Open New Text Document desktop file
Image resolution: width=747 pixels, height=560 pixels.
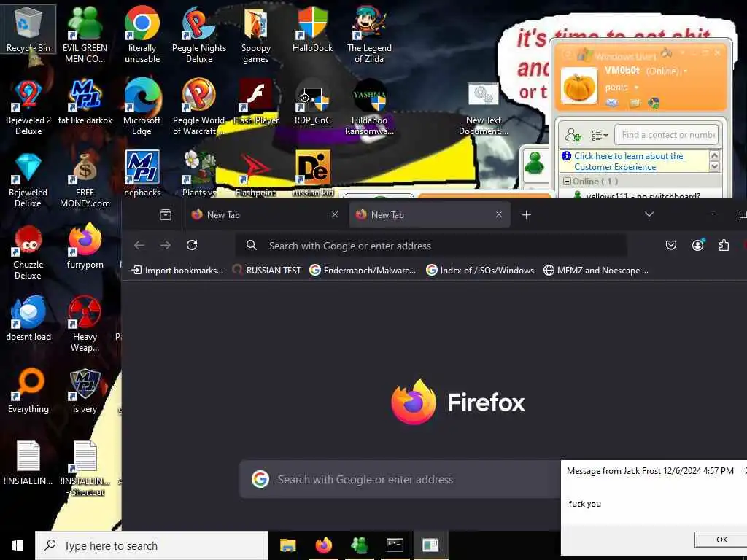pos(483,109)
